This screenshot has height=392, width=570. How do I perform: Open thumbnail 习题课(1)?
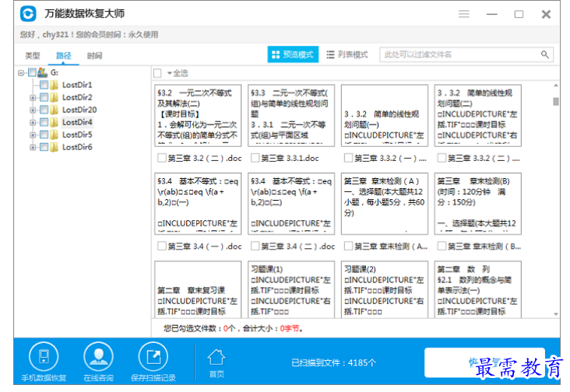[291, 289]
